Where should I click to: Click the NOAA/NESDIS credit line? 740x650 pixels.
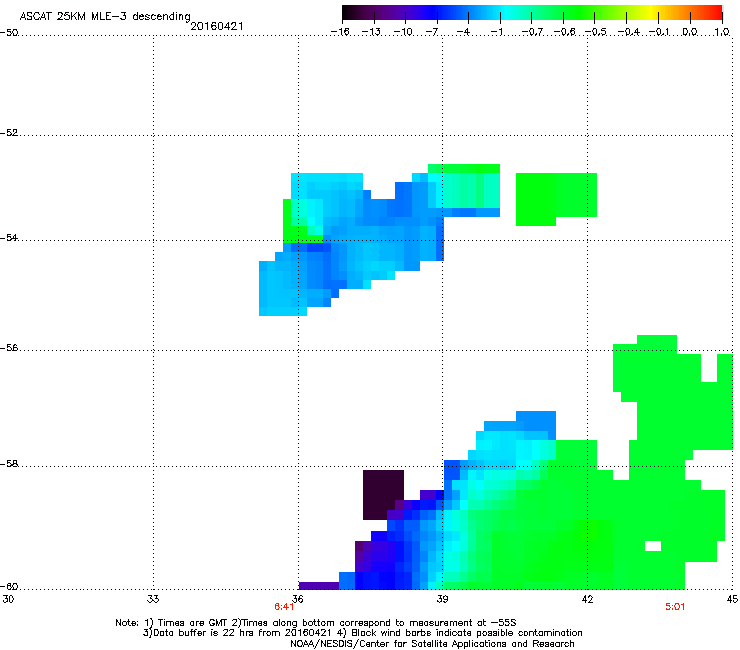(x=432, y=644)
